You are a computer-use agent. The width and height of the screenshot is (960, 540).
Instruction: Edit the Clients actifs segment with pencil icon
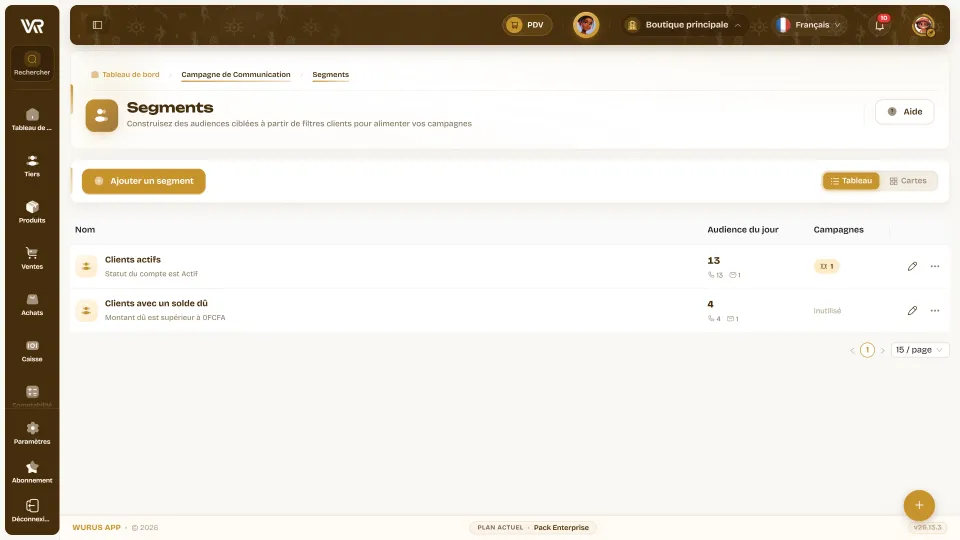tap(912, 266)
